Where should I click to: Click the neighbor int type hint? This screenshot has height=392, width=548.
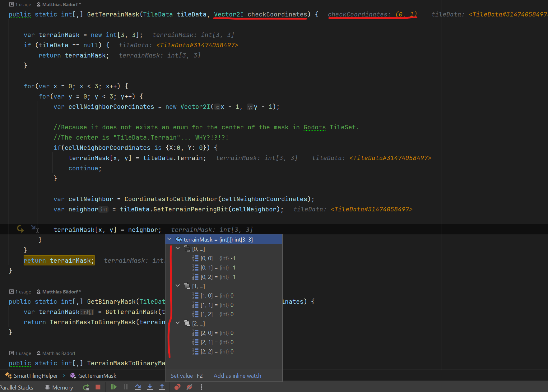pyautogui.click(x=104, y=210)
